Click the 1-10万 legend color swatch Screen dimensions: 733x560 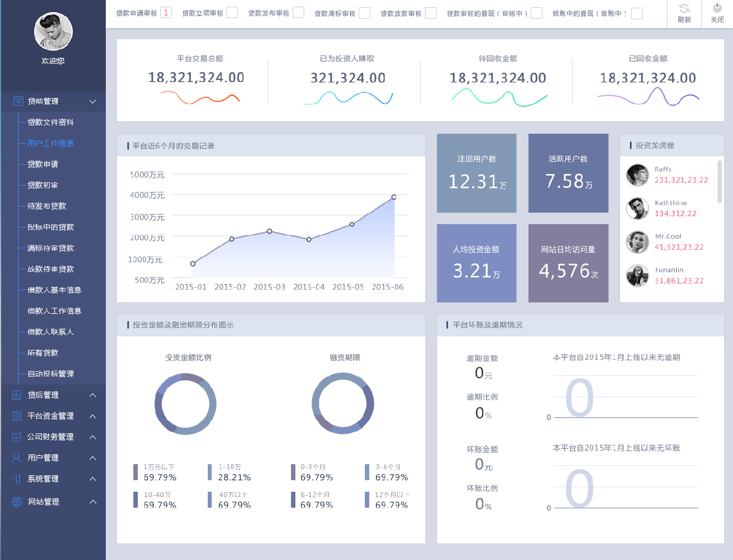coord(210,472)
